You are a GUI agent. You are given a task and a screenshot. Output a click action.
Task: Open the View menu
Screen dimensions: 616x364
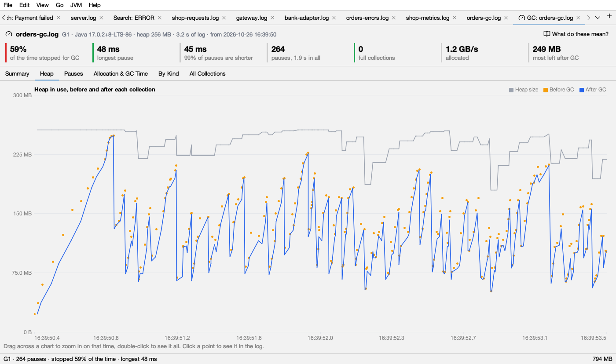[43, 5]
